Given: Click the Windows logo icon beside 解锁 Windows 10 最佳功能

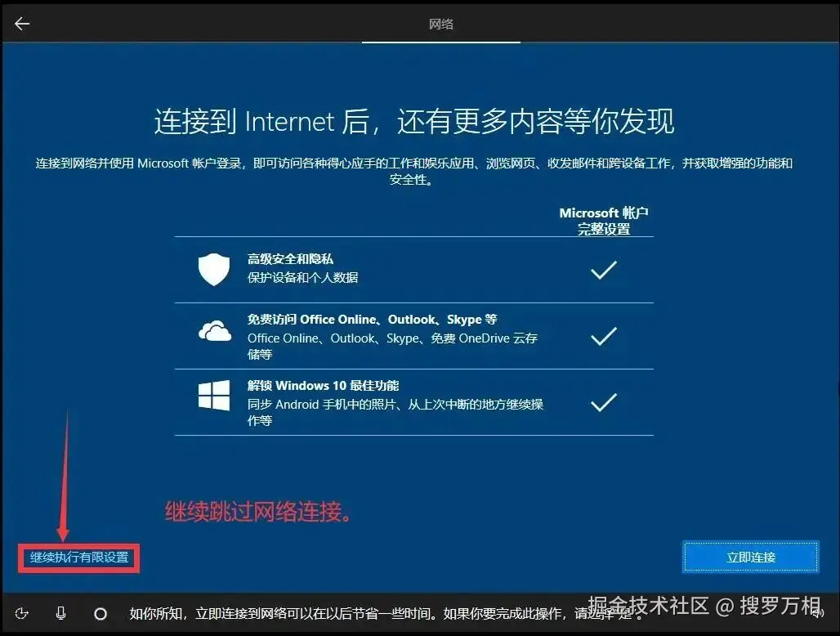Looking at the screenshot, I should [x=213, y=397].
